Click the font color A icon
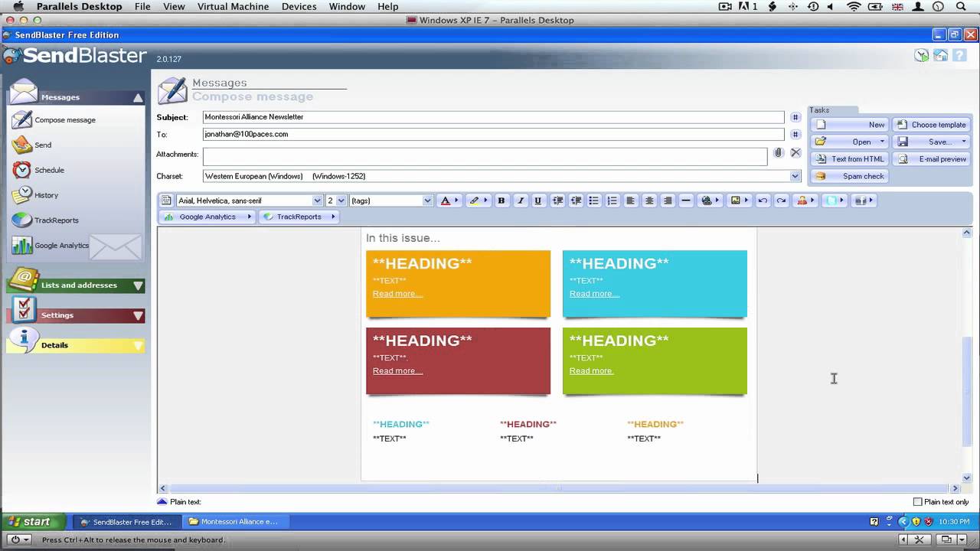 click(x=446, y=201)
